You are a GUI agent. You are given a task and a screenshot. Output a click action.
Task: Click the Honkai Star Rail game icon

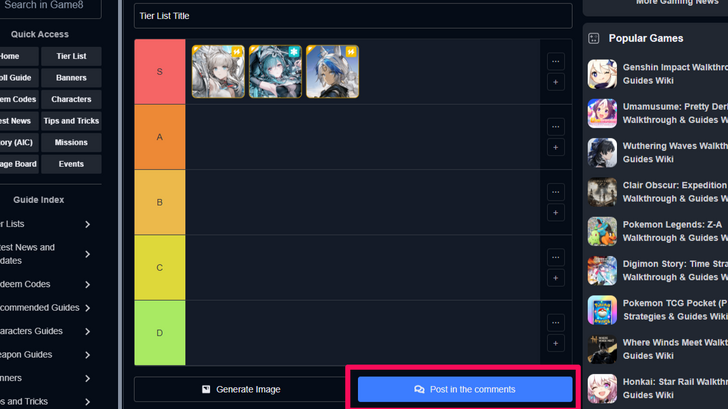coord(602,389)
